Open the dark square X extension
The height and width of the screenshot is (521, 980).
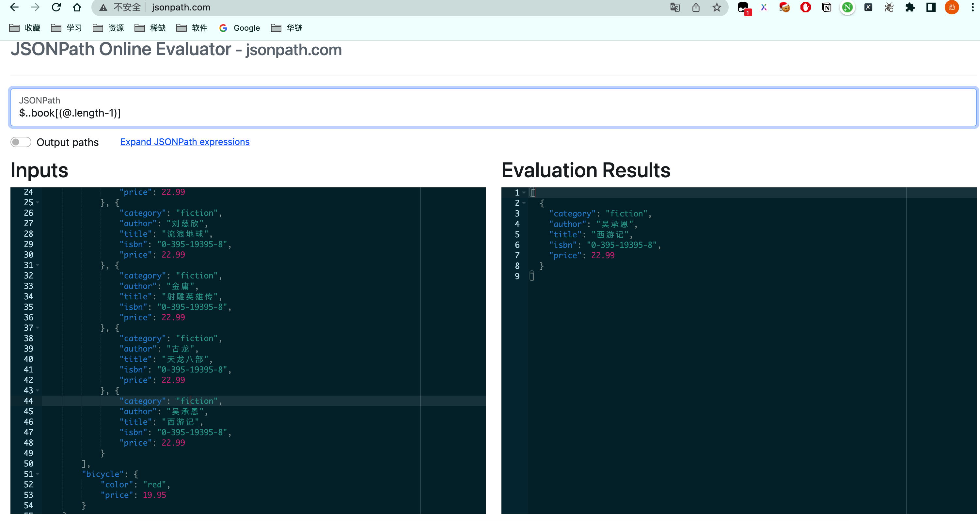tap(868, 7)
